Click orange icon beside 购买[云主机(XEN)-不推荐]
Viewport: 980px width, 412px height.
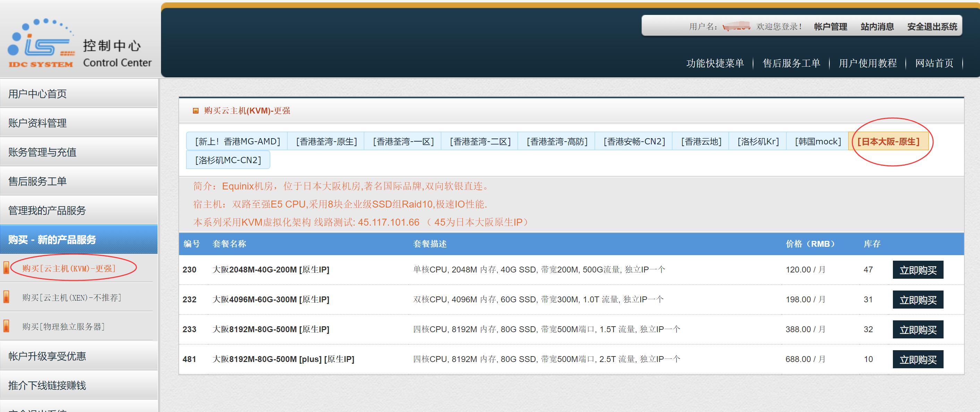click(6, 297)
